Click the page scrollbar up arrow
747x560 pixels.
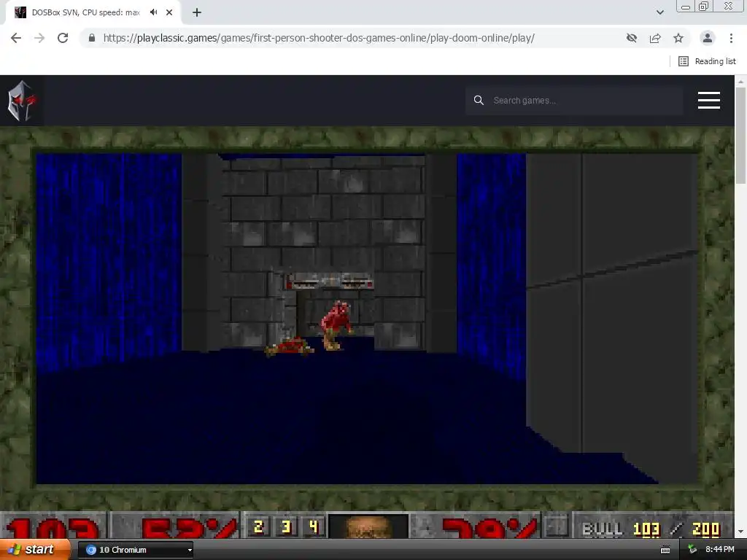click(x=740, y=82)
